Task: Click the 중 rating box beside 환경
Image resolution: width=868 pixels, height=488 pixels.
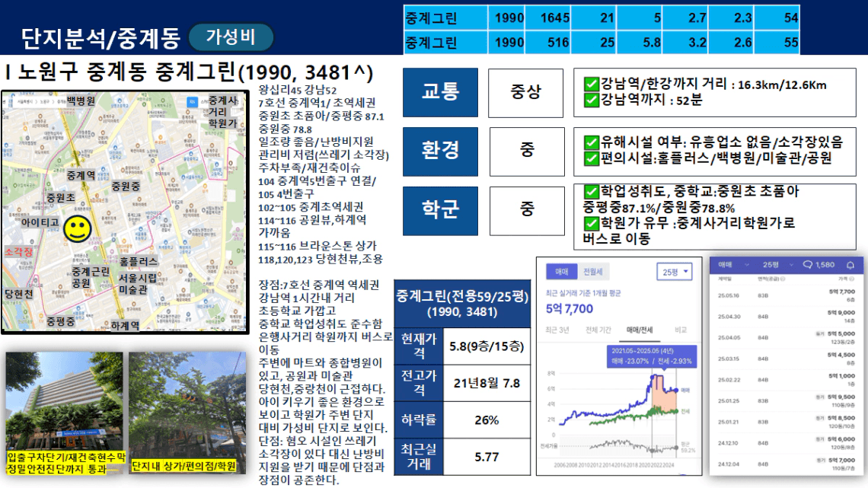Action: pos(527,152)
